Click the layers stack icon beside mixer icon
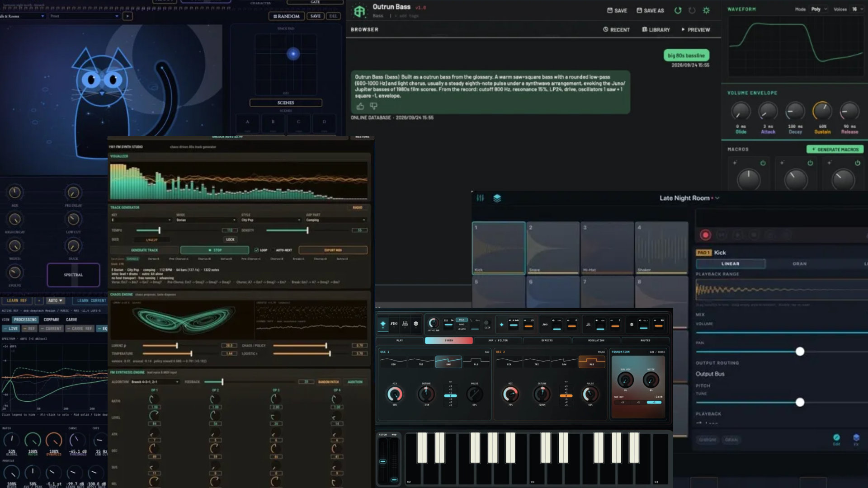868x488 pixels. coord(497,198)
